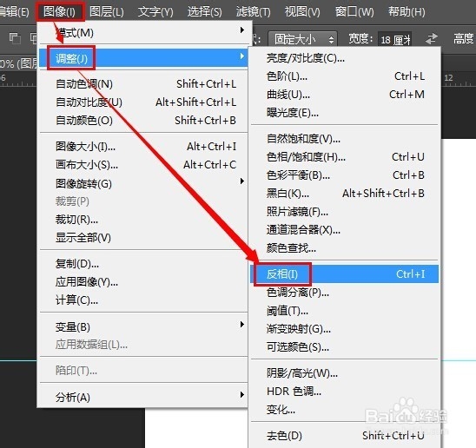Open 色相/饱和度(H)... adjustment
Viewport: 476px width, 448px height.
[345, 157]
